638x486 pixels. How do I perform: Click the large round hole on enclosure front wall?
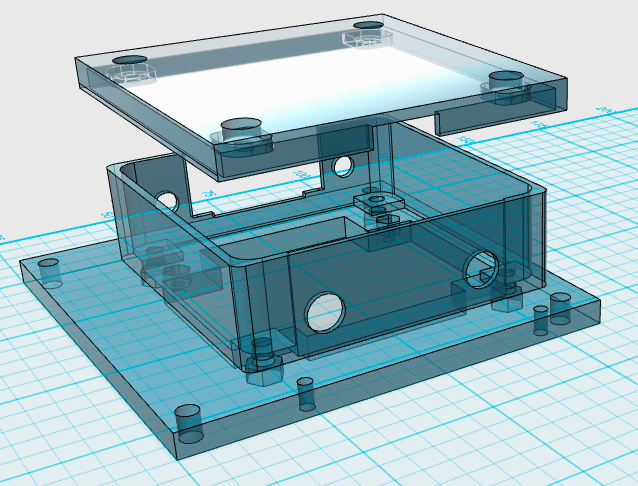tap(325, 312)
